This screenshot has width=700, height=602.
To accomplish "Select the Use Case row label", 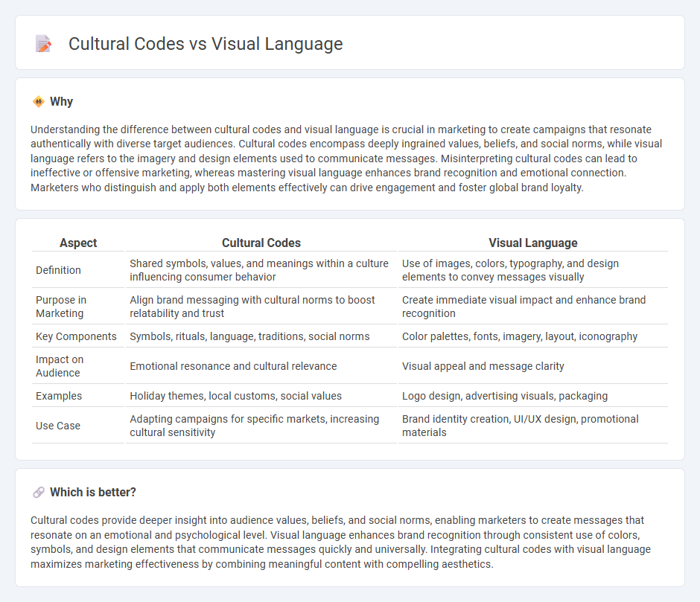I will (58, 426).
